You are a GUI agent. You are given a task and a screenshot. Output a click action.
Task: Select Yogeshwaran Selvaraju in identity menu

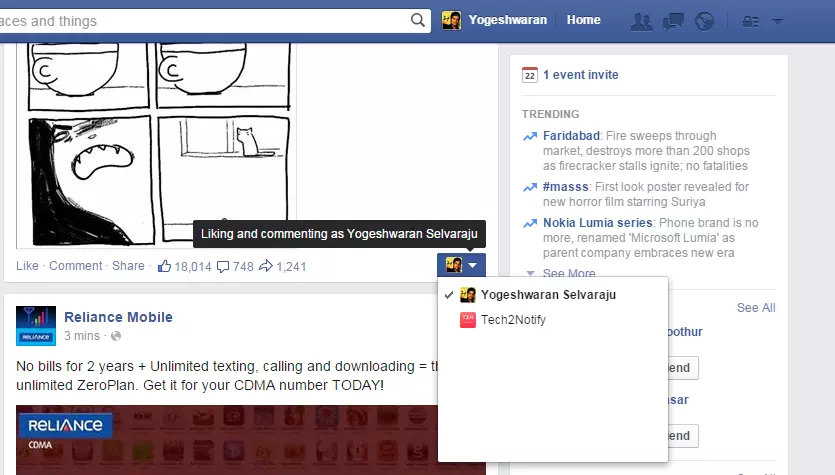coord(552,294)
